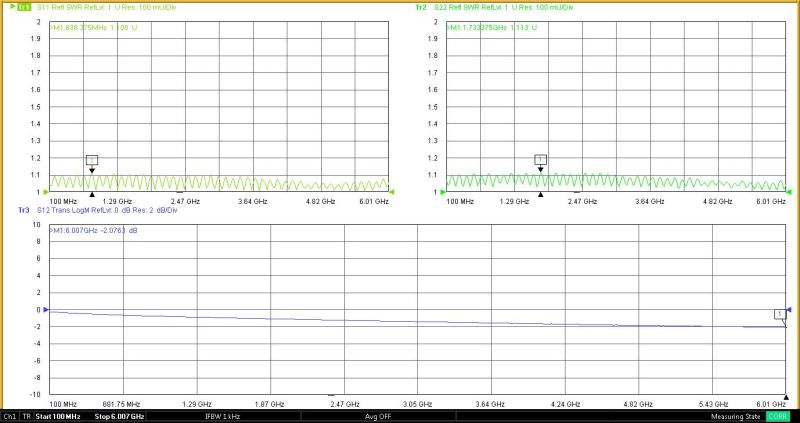Select the Tr2 trace label

[x=421, y=7]
